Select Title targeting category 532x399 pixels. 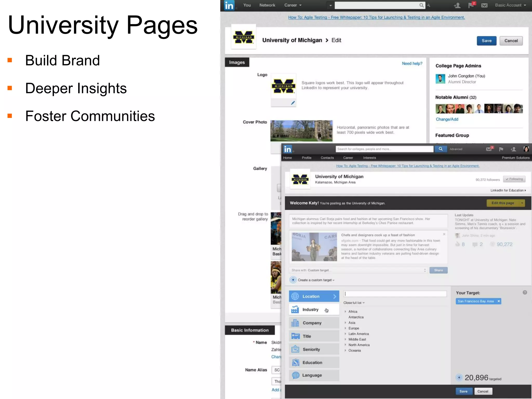pyautogui.click(x=314, y=336)
